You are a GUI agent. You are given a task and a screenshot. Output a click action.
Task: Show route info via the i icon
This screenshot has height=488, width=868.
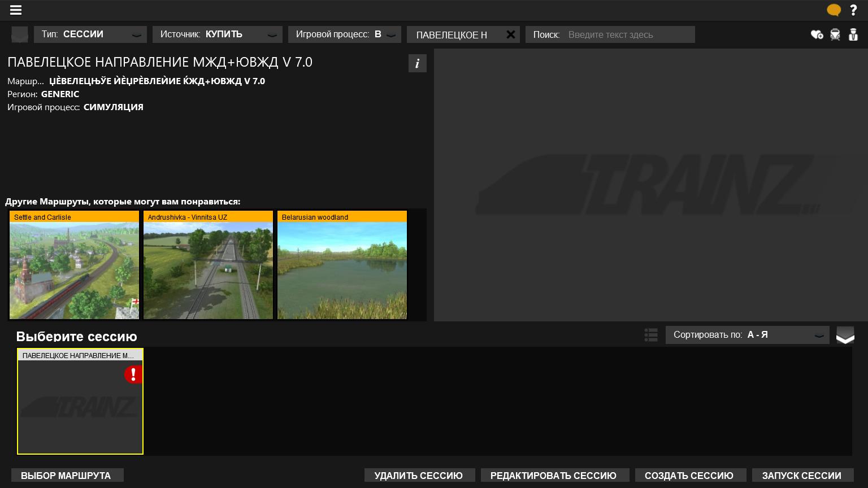[x=418, y=63]
